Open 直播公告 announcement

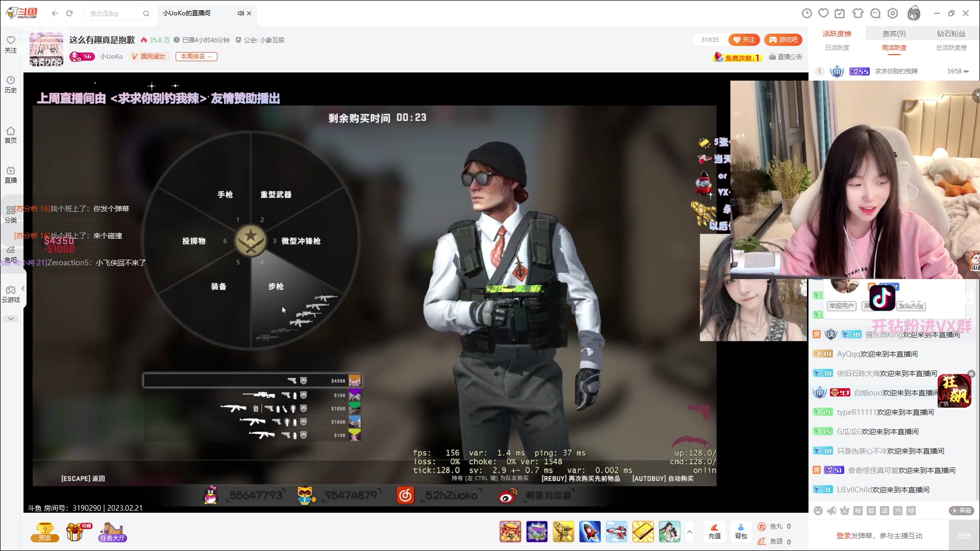(786, 57)
